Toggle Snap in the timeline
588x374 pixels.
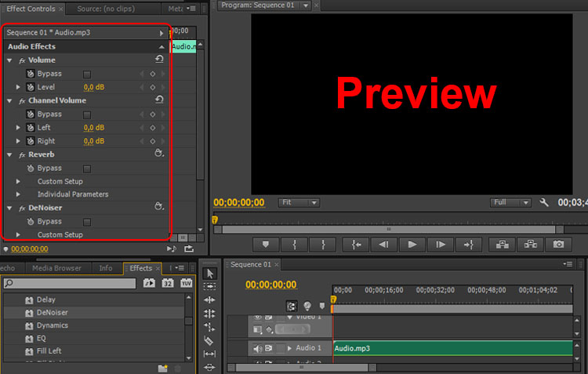click(x=292, y=306)
